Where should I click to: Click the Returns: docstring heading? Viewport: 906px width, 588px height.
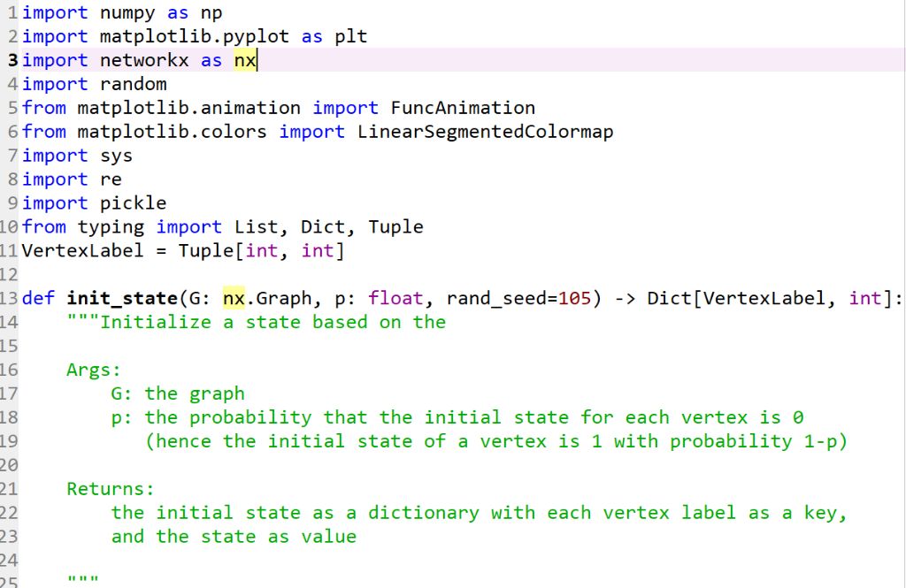coord(111,489)
